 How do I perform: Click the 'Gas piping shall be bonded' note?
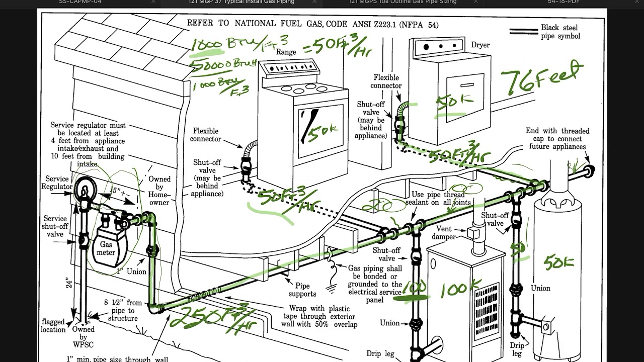click(375, 284)
